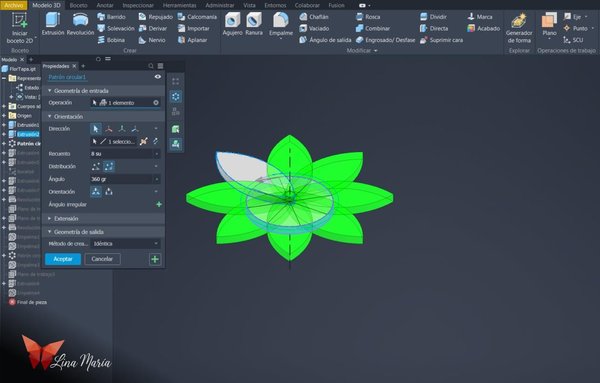
Task: Click the Marca tool
Action: (x=480, y=17)
